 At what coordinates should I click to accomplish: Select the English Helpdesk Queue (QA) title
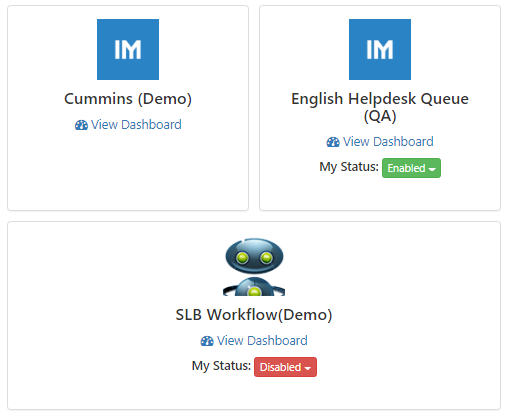[380, 107]
